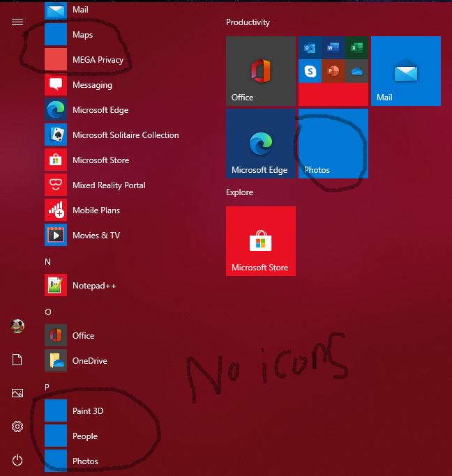Click the Microsoft Edge pinned tile
The height and width of the screenshot is (476, 452).
click(261, 144)
